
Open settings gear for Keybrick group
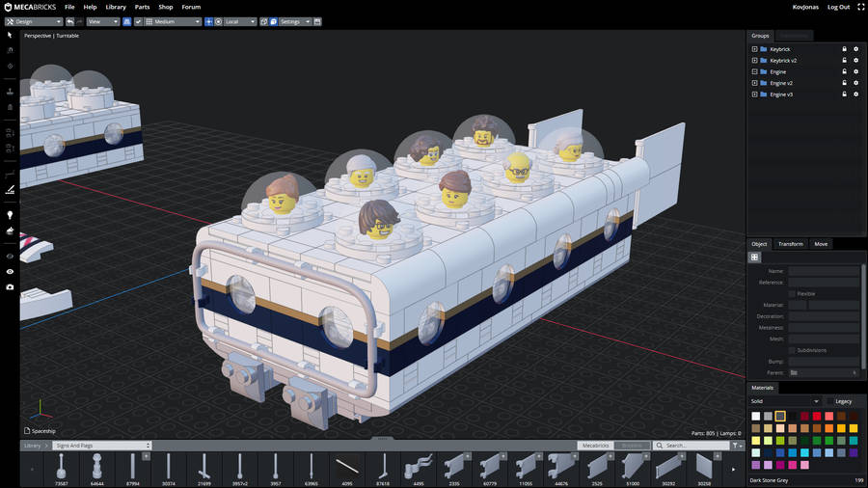click(x=855, y=49)
